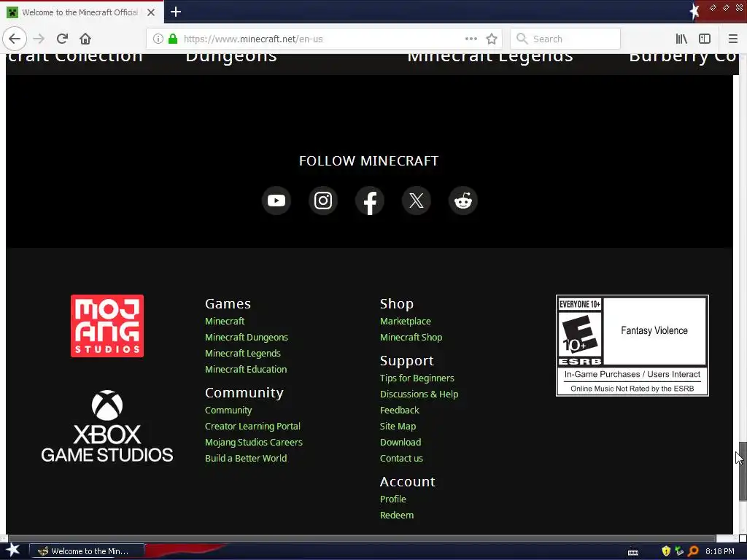Open the taskbar star start button
747x560 pixels.
click(12, 551)
